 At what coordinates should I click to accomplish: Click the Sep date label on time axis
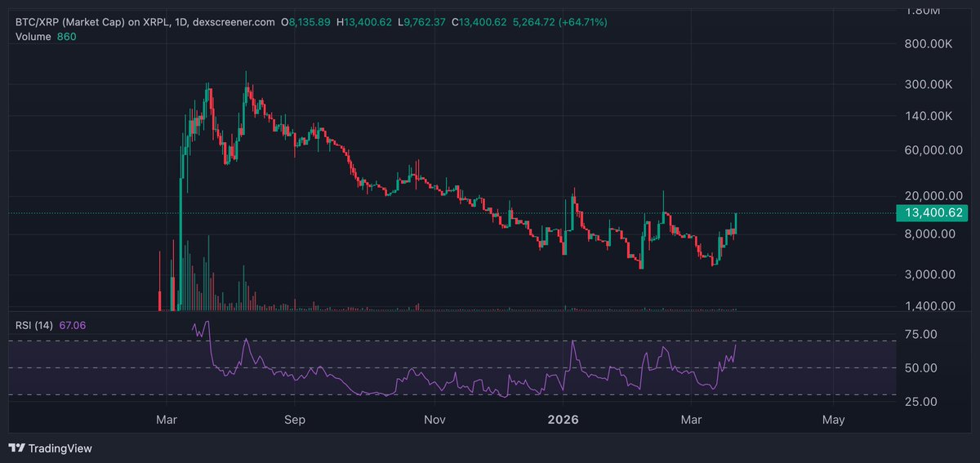coord(295,420)
